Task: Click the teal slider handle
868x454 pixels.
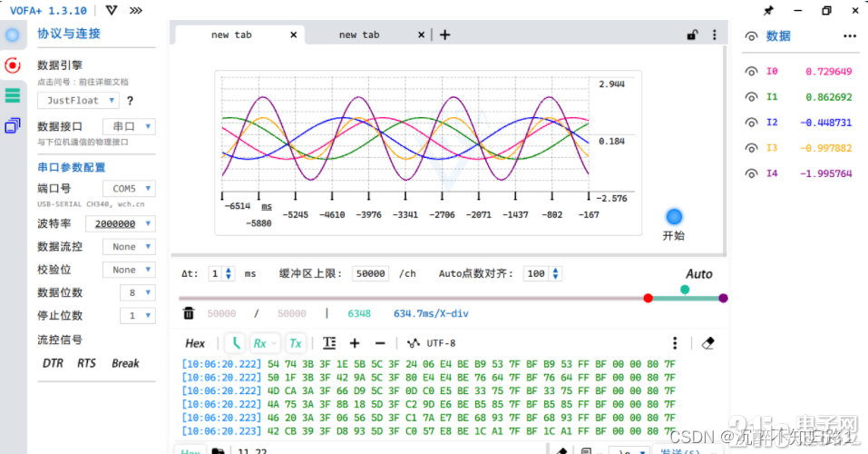Action: point(685,290)
